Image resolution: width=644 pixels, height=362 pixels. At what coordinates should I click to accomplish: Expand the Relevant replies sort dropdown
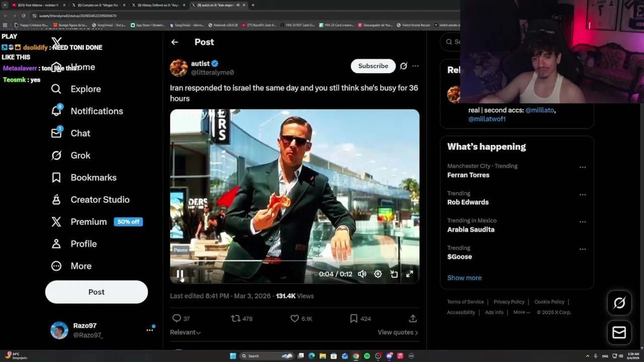[x=185, y=332]
